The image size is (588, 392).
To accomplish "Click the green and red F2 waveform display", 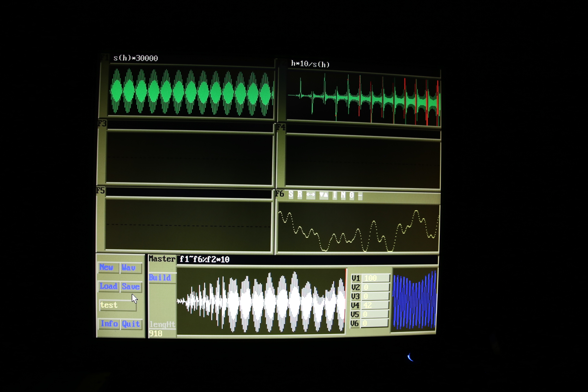I will pyautogui.click(x=364, y=98).
